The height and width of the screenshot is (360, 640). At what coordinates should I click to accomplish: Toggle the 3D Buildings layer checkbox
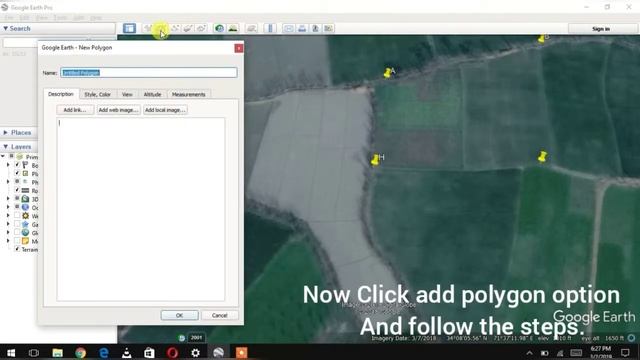click(x=17, y=199)
